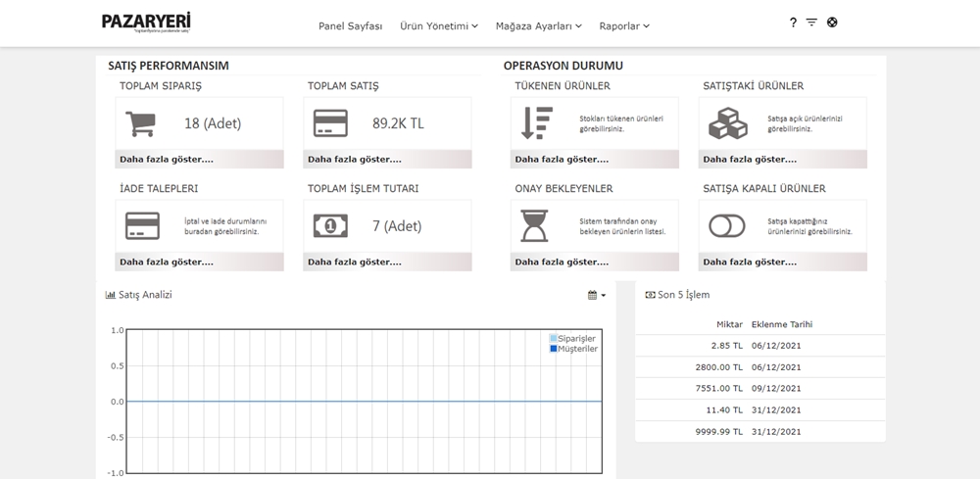Click the lifebuoy support icon

point(832,23)
